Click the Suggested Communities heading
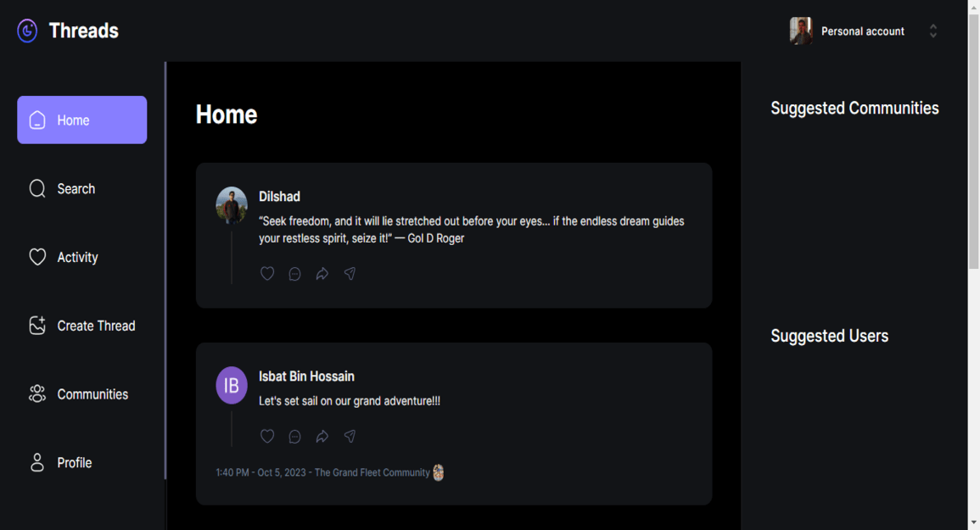The image size is (980, 530). [x=854, y=108]
